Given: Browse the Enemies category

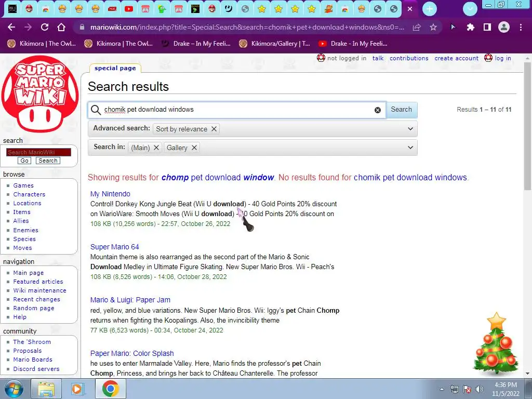Looking at the screenshot, I should pyautogui.click(x=26, y=230).
